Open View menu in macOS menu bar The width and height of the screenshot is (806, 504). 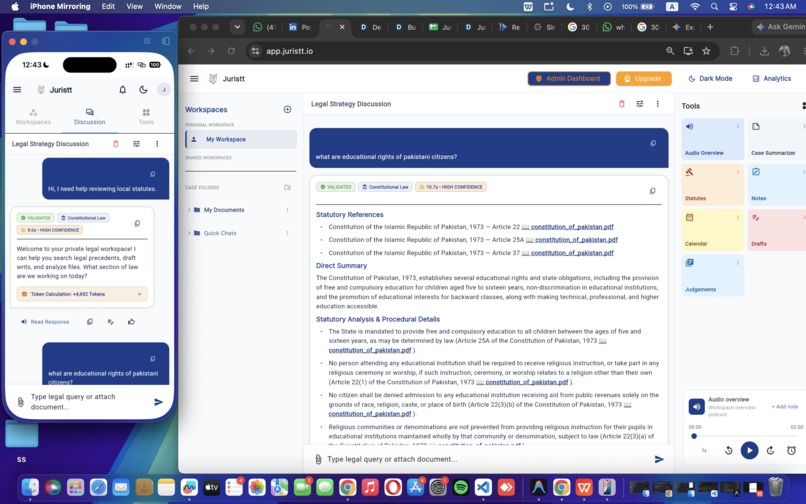135,7
